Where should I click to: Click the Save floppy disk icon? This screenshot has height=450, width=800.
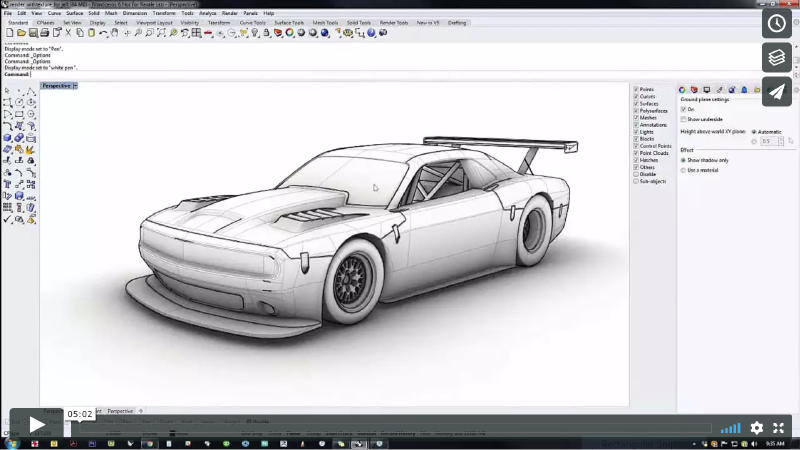pyautogui.click(x=33, y=33)
